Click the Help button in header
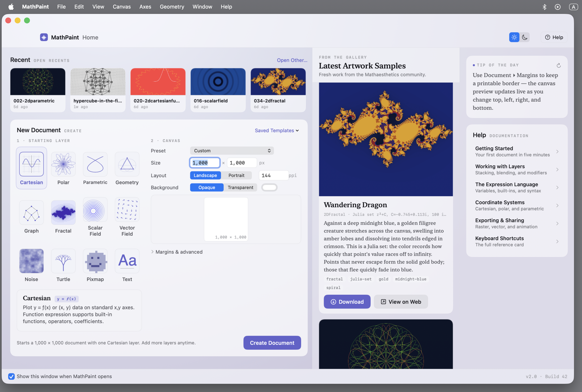Viewport: 582px width, 392px height. click(554, 37)
